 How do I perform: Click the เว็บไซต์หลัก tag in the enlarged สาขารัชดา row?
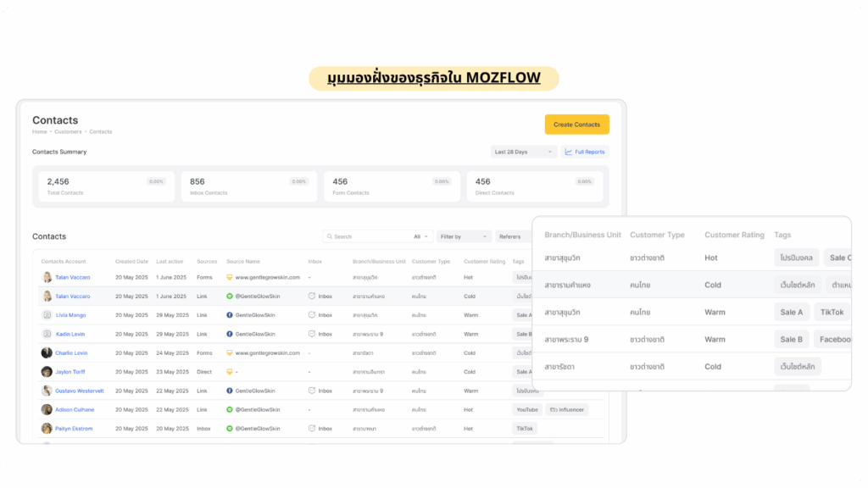(x=798, y=366)
